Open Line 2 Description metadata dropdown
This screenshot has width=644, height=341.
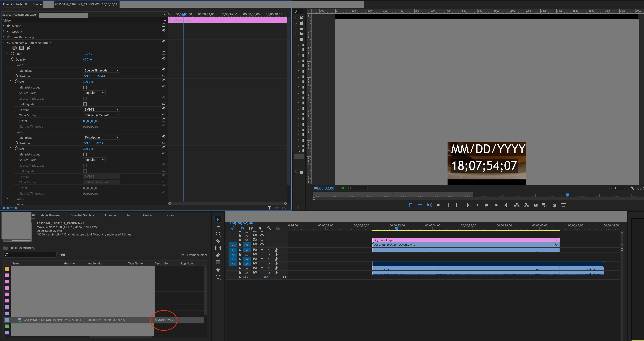click(101, 137)
